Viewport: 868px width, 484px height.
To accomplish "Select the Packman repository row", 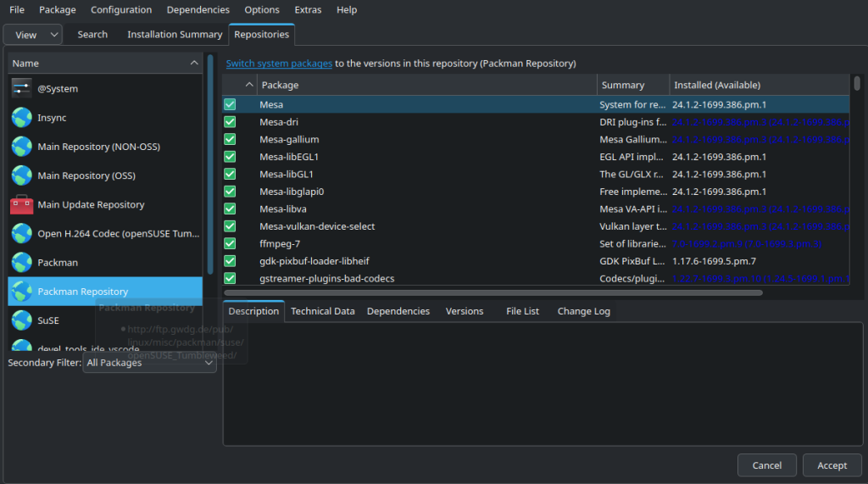I will 105,263.
